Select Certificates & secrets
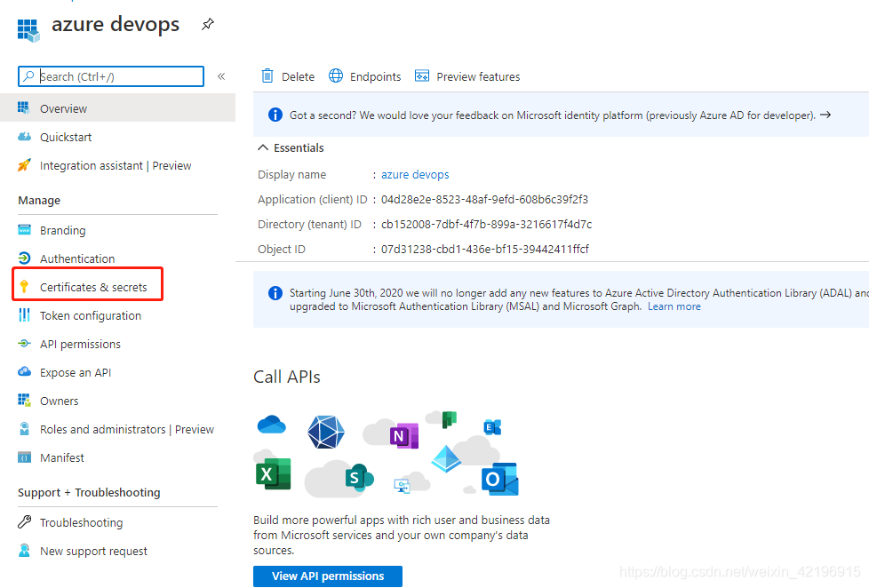869x588 pixels. pos(93,287)
